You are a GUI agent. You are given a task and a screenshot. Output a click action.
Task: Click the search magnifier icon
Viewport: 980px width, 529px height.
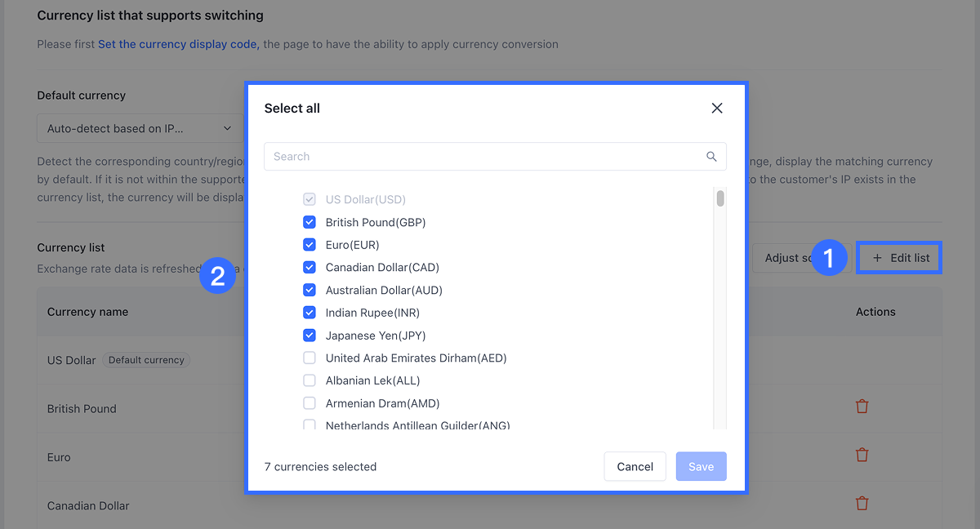711,157
